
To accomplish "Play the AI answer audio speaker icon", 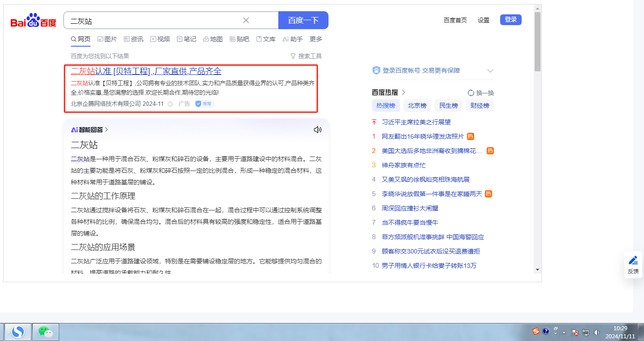I will coord(318,130).
